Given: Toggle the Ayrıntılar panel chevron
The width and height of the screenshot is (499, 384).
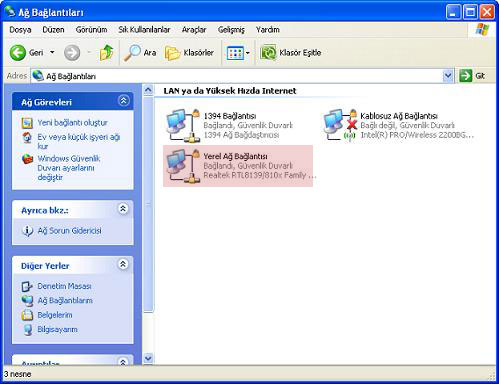Looking at the screenshot, I should [123, 361].
